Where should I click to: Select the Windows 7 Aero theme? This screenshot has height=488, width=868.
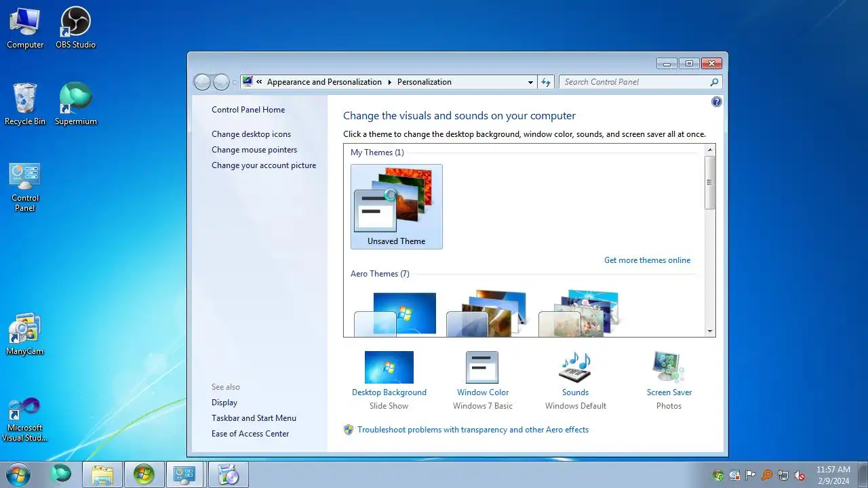click(x=397, y=314)
